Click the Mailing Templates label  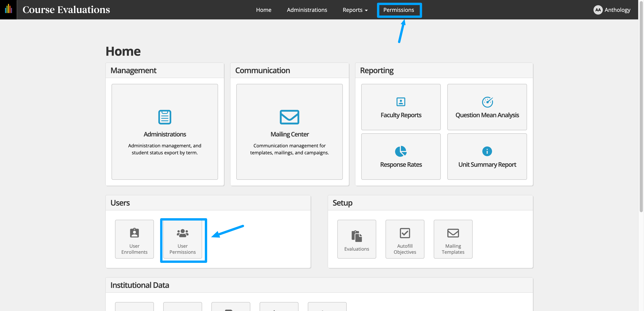453,249
